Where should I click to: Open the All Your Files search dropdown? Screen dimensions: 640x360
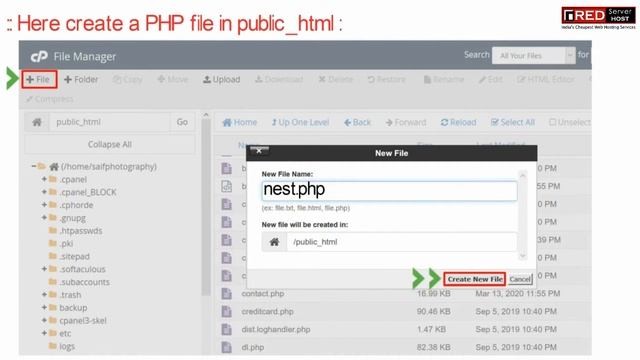(533, 56)
